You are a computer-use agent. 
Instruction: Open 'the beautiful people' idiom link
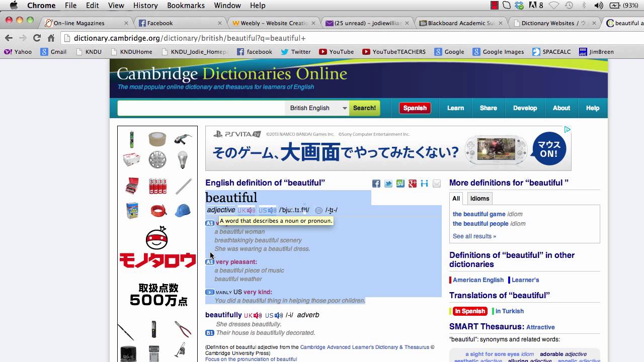[480, 224]
